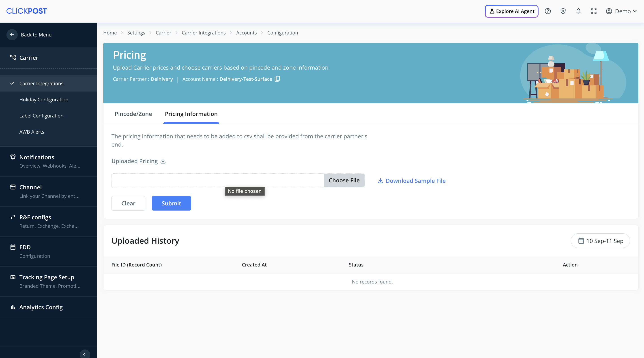Click the Choose File button

[x=344, y=180]
